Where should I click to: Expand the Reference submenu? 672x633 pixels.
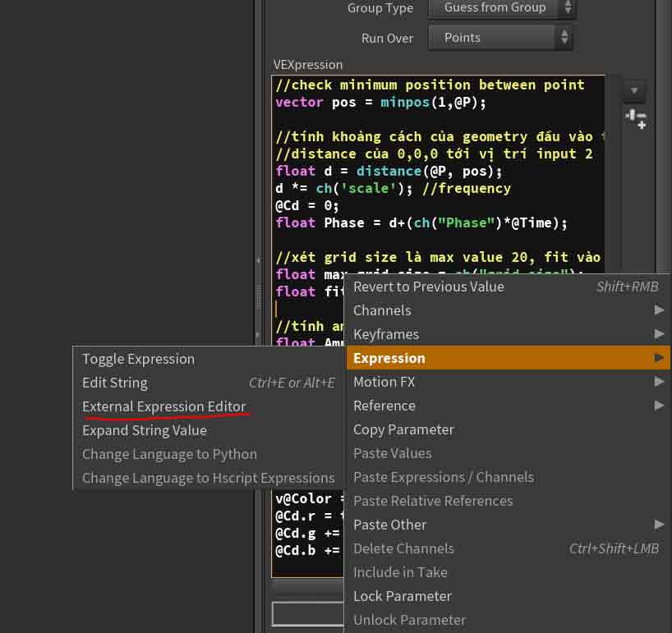point(508,406)
